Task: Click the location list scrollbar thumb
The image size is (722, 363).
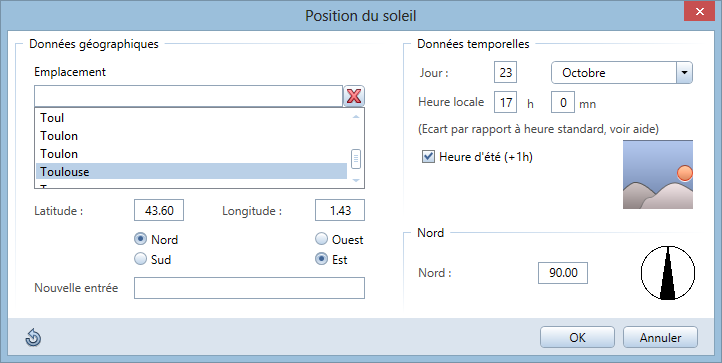Action: [x=355, y=159]
